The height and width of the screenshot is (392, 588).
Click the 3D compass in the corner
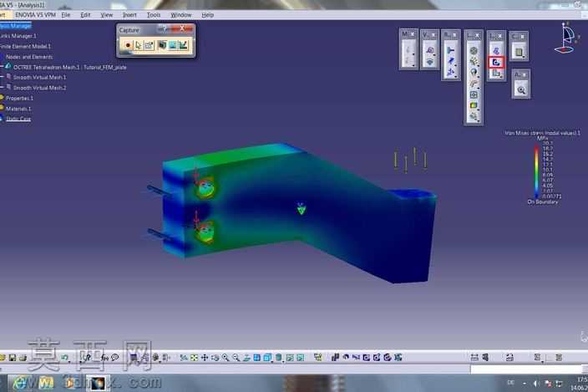tap(565, 38)
